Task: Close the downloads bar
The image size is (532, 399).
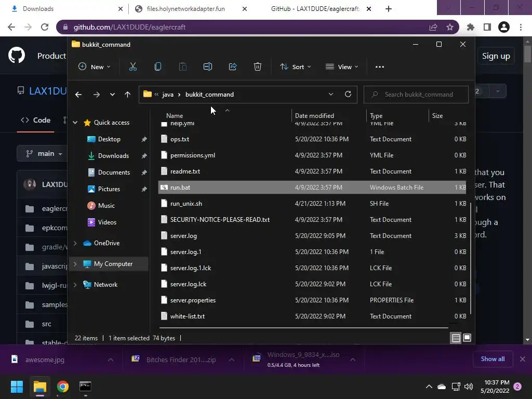Action: pyautogui.click(x=523, y=359)
